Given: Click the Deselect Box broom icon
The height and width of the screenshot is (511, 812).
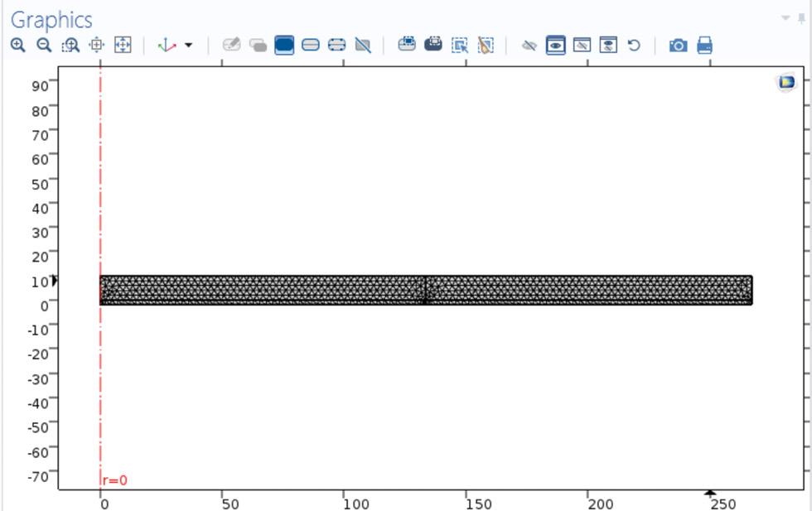Looking at the screenshot, I should coord(486,45).
